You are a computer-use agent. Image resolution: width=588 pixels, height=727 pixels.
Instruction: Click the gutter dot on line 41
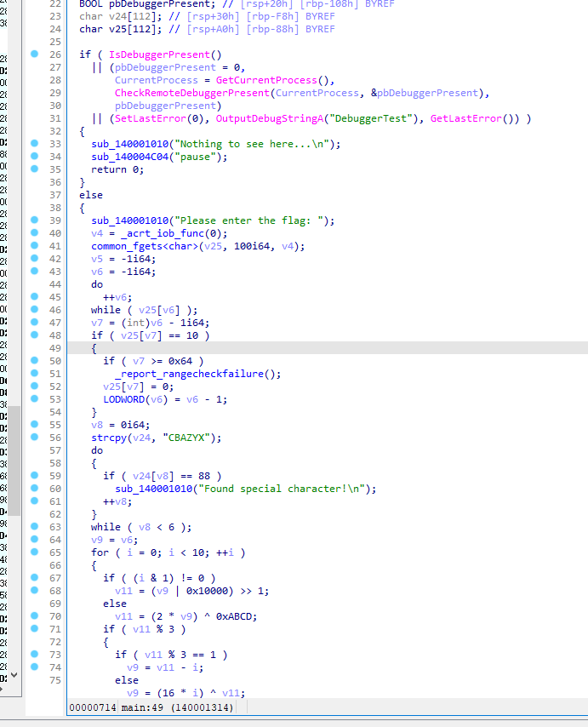pyautogui.click(x=34, y=246)
